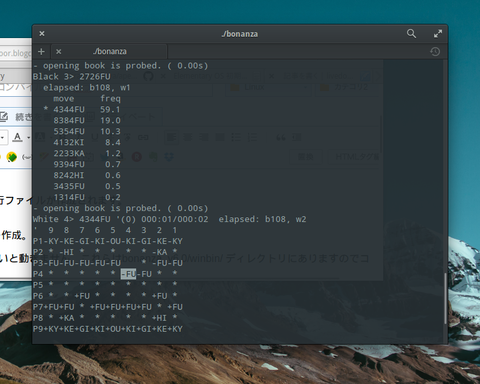Click -KA piece in board row P2
The width and height of the screenshot is (480, 384).
click(159, 252)
